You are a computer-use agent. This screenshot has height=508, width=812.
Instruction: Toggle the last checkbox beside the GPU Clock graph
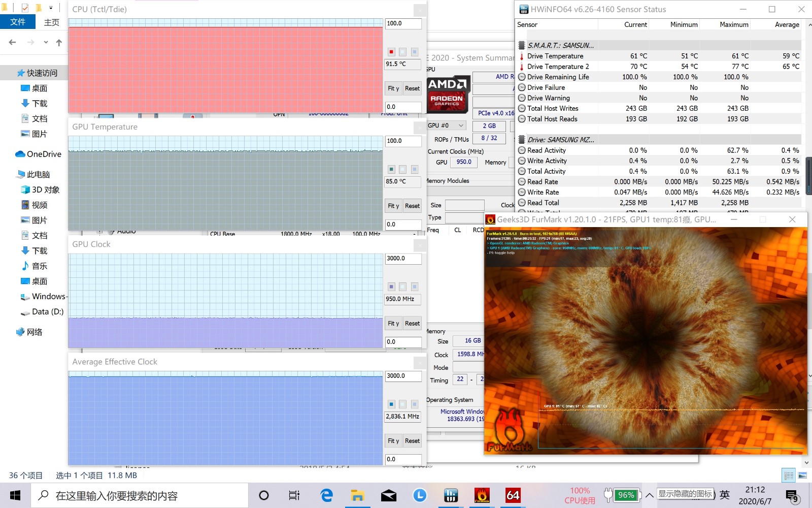(415, 287)
